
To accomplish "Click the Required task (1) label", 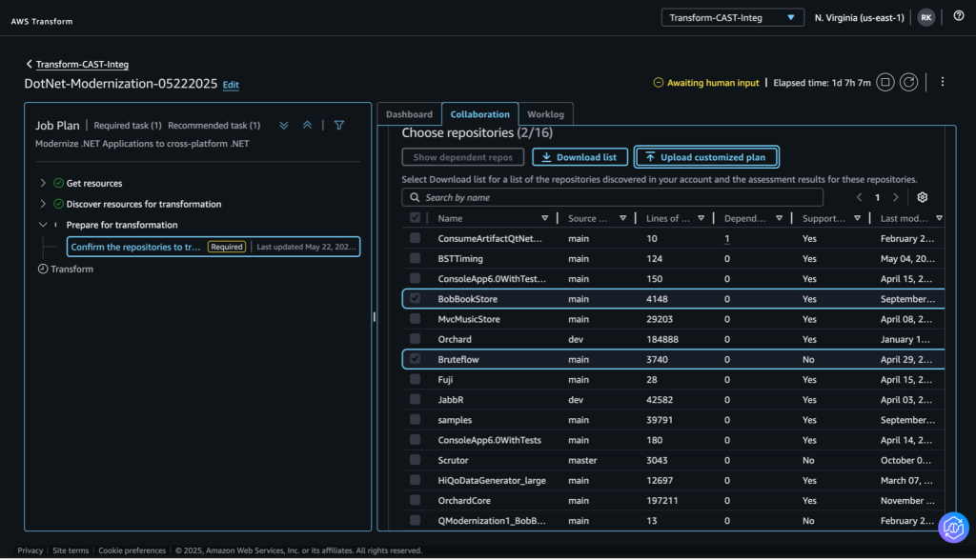I will pos(128,125).
